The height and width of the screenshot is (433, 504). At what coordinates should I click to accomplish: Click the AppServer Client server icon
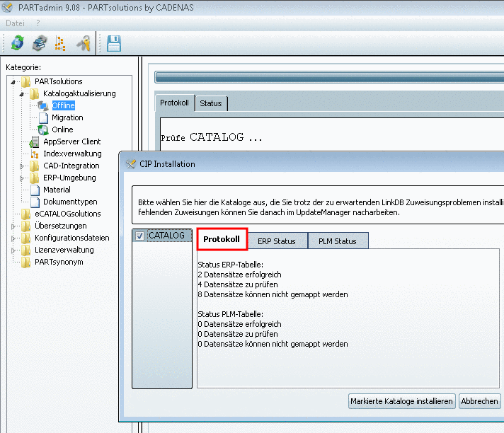[x=35, y=142]
